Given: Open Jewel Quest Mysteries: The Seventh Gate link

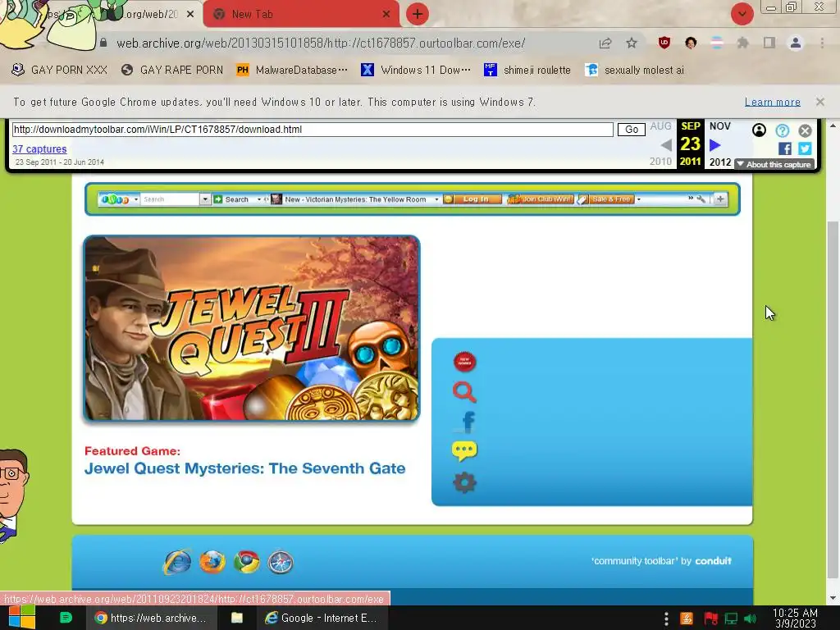Looking at the screenshot, I should 244,468.
